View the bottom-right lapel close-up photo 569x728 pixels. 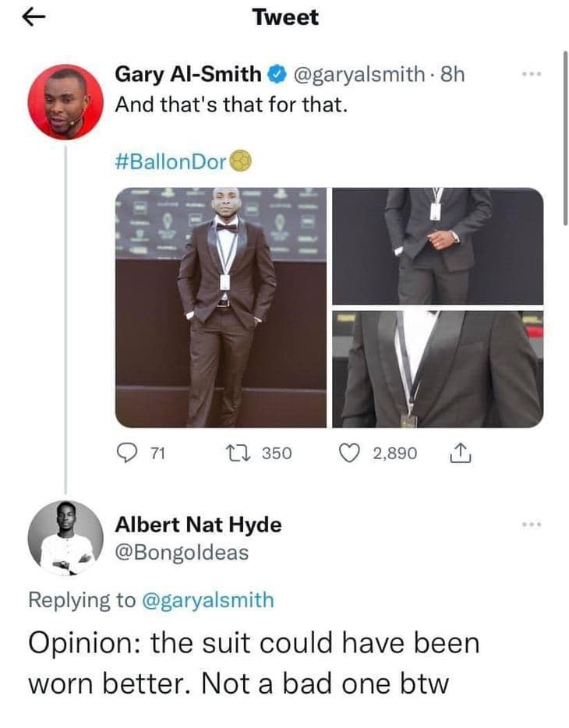437,369
